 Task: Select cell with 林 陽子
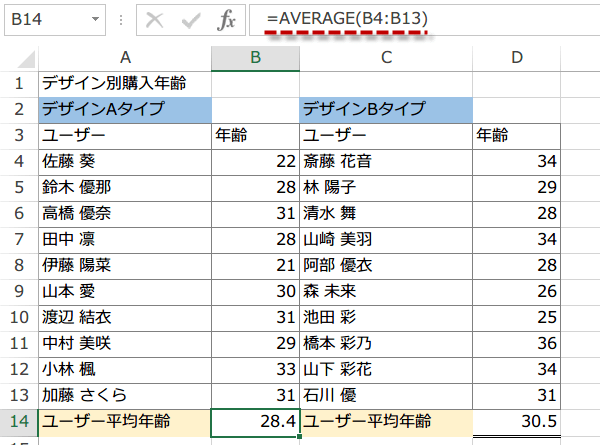[x=386, y=188]
